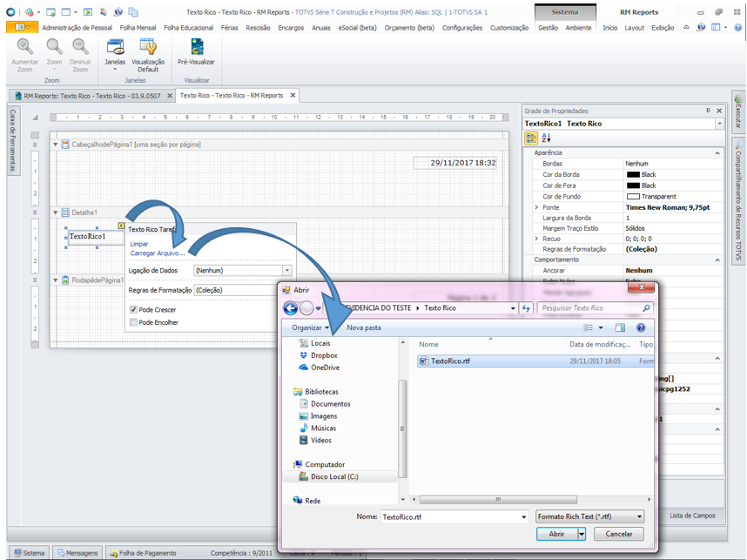Sort properties alphabetically (AZ icon)
This screenshot has height=560, width=747.
546,138
